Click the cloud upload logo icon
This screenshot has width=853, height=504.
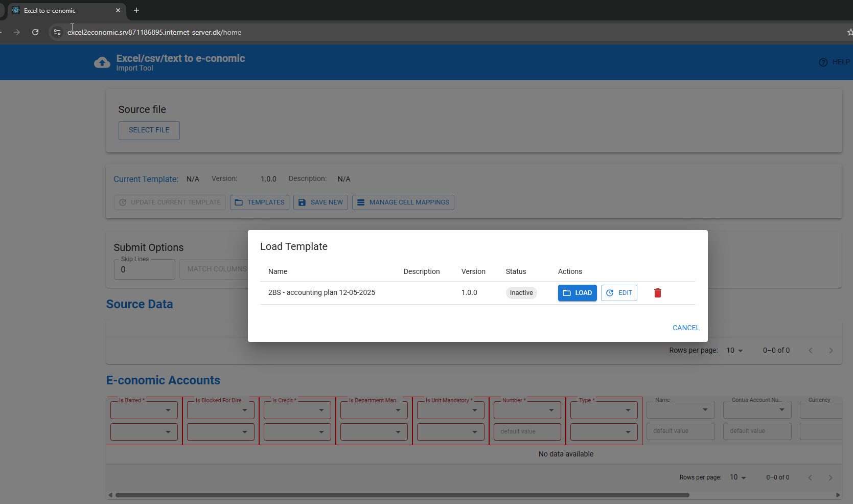tap(102, 62)
